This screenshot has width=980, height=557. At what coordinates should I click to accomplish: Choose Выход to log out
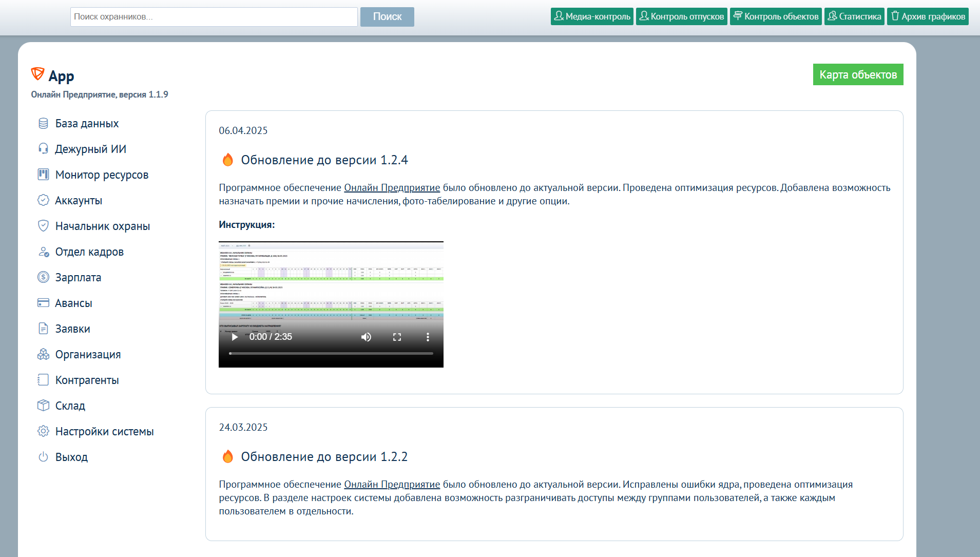coord(71,457)
